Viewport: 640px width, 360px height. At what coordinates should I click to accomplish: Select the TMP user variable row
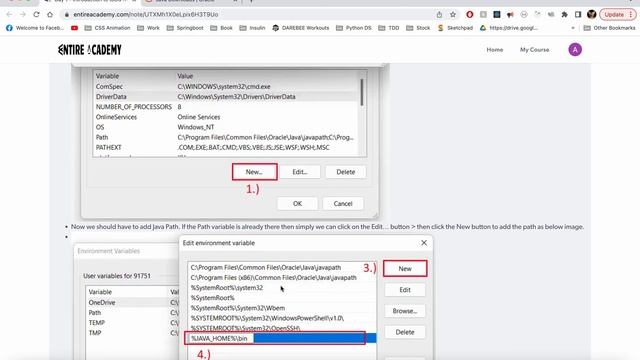(x=133, y=333)
